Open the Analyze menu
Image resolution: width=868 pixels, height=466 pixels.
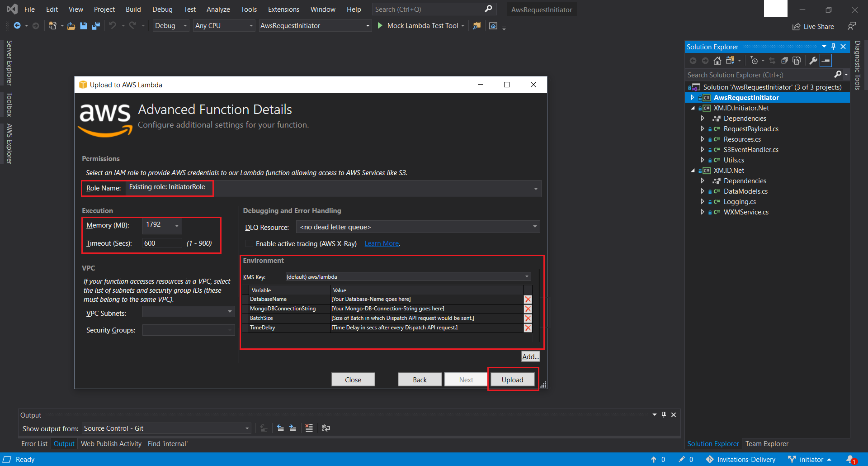(218, 9)
